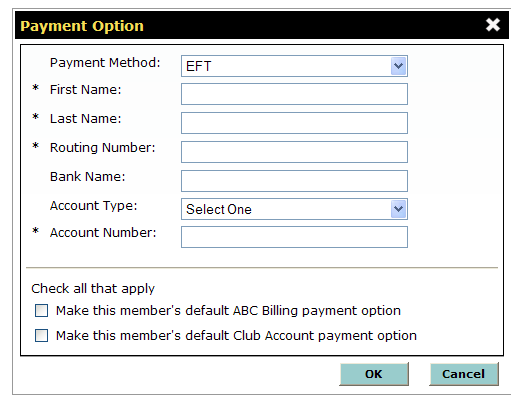524x410 pixels.
Task: Check default Club Account payment option box
Action: click(41, 335)
